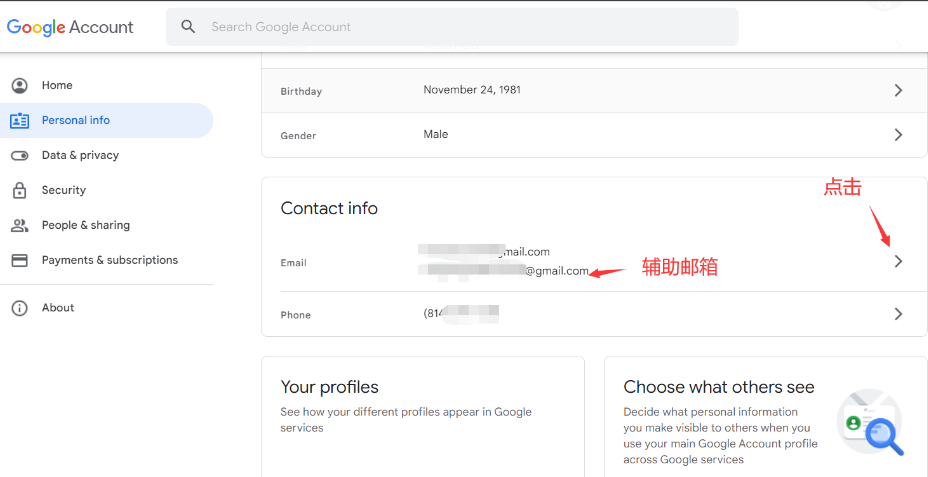The height and width of the screenshot is (477, 928).
Task: Click the Personal info card icon
Action: 19,121
